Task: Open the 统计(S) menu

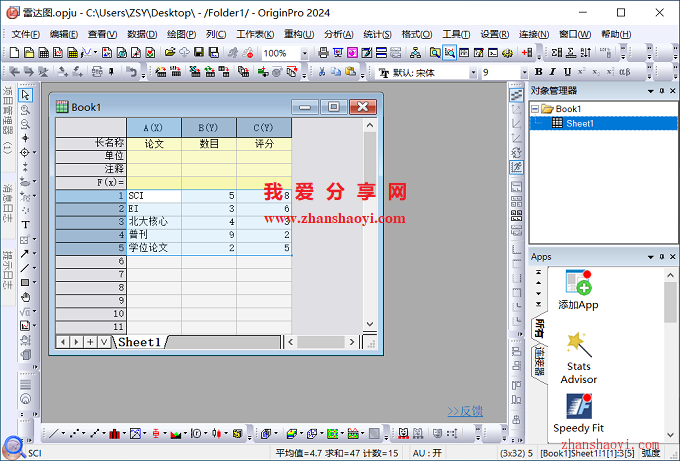Action: click(x=377, y=34)
